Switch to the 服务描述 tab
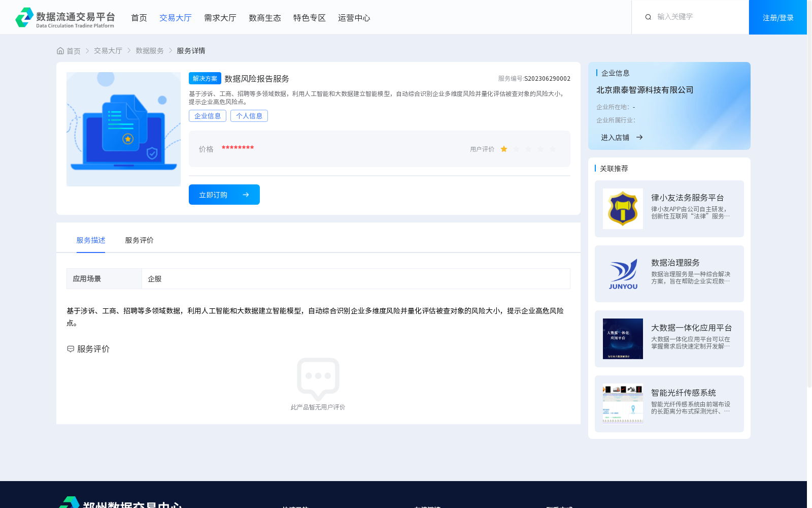This screenshot has height=508, width=812. [91, 240]
